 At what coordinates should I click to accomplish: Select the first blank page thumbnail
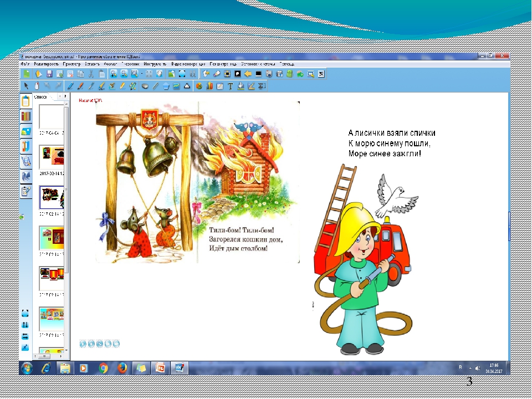51,116
